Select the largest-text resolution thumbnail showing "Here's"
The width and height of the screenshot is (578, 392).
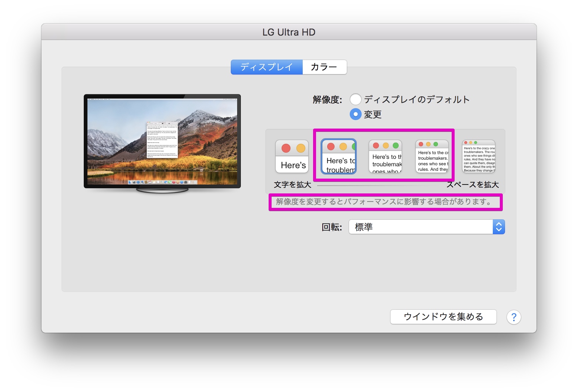click(292, 156)
